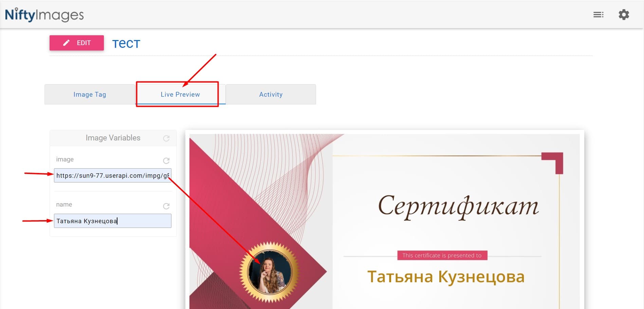
Task: Click the portrait photo inside the gold seal
Action: coord(270,272)
